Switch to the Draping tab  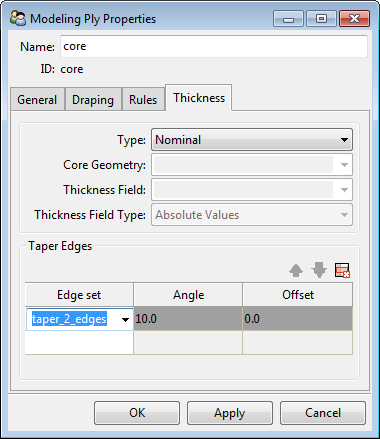tap(93, 99)
